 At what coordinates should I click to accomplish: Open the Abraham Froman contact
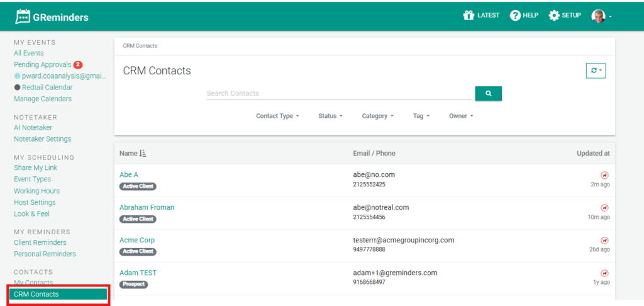coord(147,207)
